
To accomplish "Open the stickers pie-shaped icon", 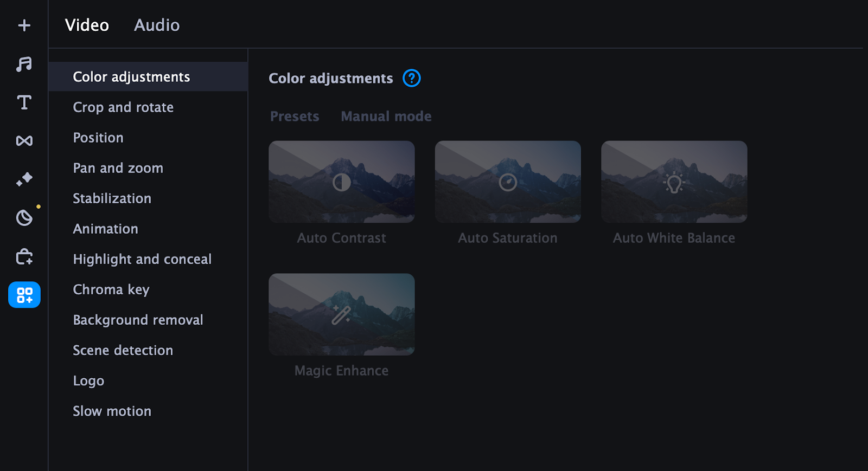I will (24, 218).
